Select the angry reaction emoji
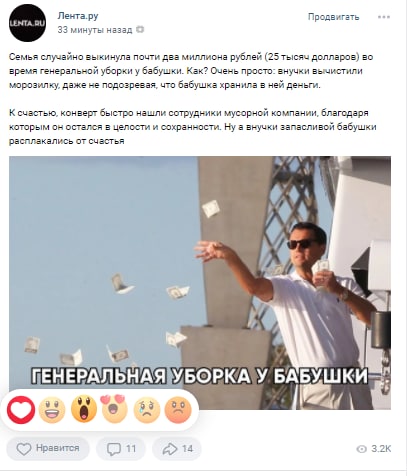The width and height of the screenshot is (407, 476). pyautogui.click(x=178, y=410)
